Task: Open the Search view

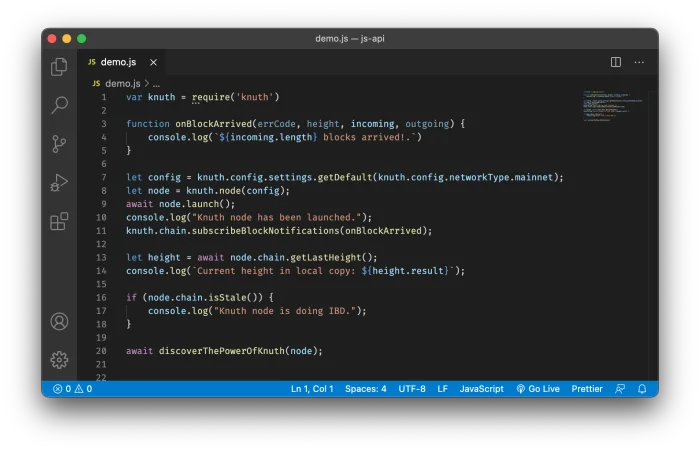Action: [x=59, y=105]
